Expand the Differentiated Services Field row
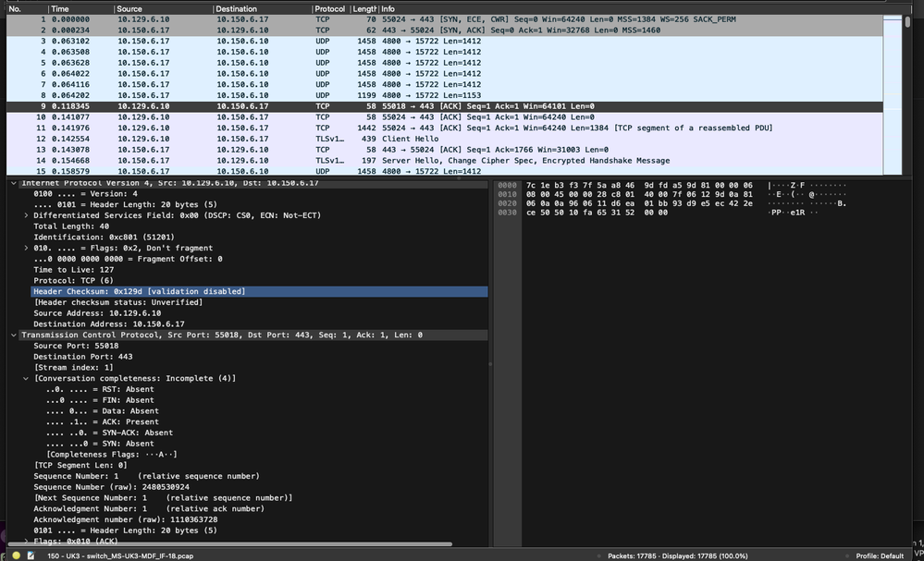This screenshot has height=561, width=924. pyautogui.click(x=26, y=215)
